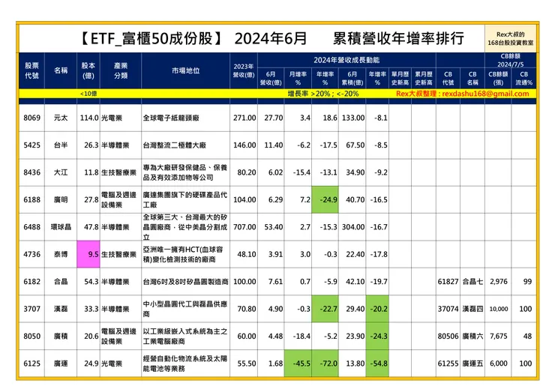Click 台灣整流二極體大廠 description
This screenshot has width=555, height=392.
coord(175,145)
